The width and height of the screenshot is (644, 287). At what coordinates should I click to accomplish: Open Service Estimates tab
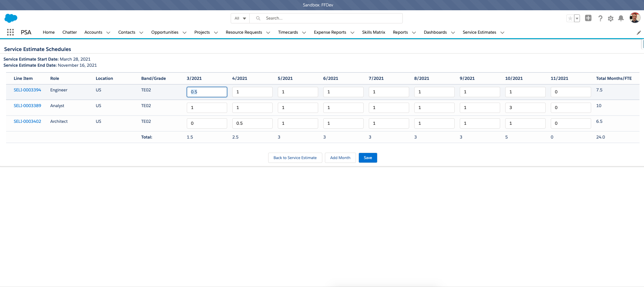coord(479,32)
